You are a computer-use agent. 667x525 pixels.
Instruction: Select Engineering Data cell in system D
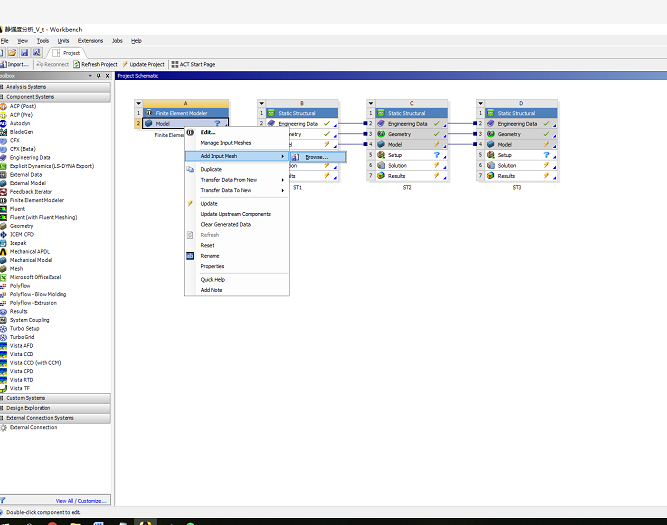pyautogui.click(x=521, y=124)
